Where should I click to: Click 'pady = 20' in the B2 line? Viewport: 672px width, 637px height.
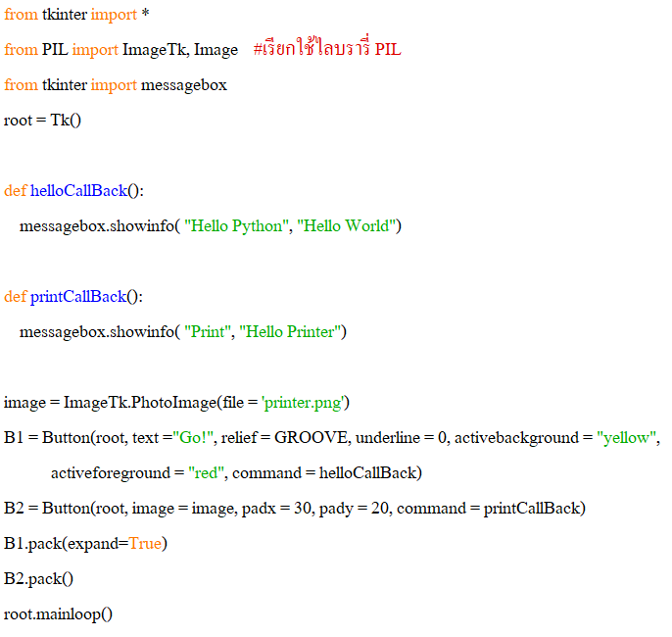(354, 509)
